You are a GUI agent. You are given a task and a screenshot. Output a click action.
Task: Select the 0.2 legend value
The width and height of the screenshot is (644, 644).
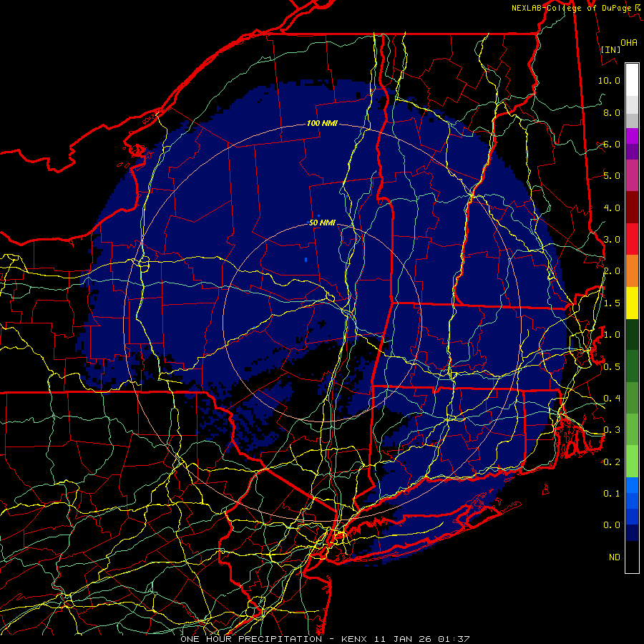(x=612, y=462)
